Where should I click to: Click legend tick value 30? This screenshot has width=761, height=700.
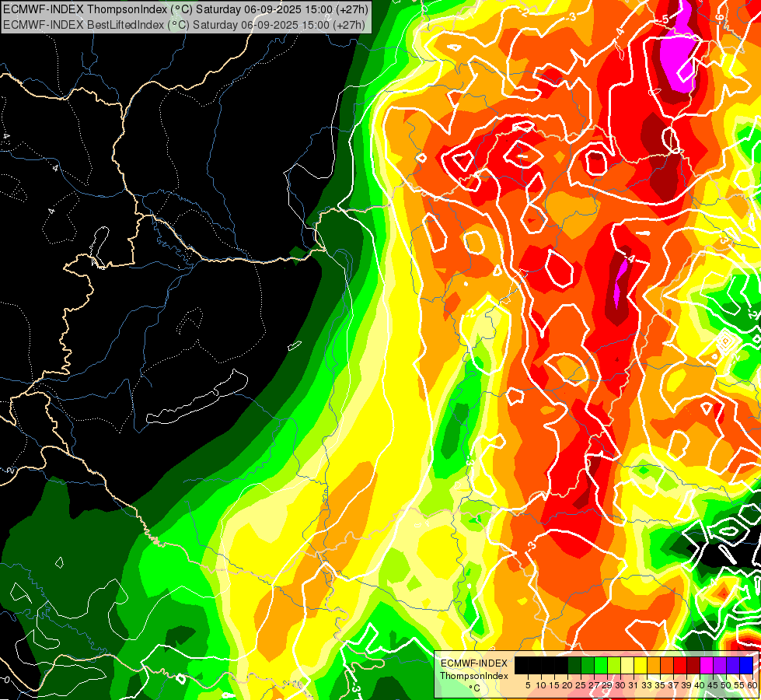point(621,685)
